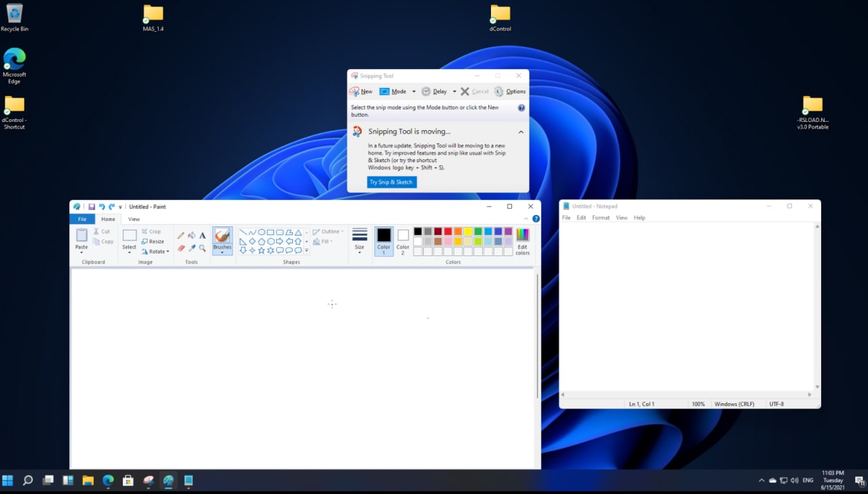The height and width of the screenshot is (494, 868).
Task: Customize Quick Access Toolbar arrow in Paint
Action: point(121,207)
